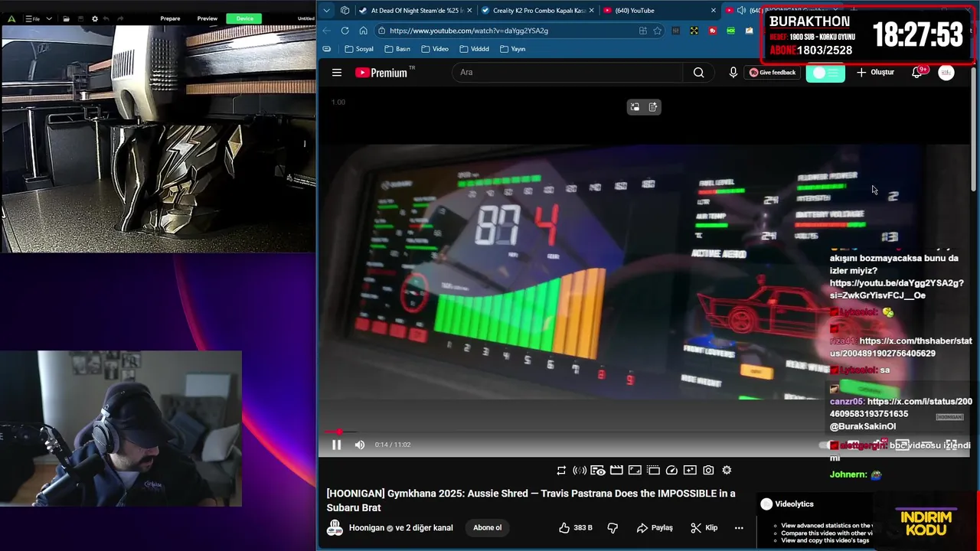Image resolution: width=980 pixels, height=551 pixels.
Task: Start voice search with the microphone icon
Action: click(733, 73)
